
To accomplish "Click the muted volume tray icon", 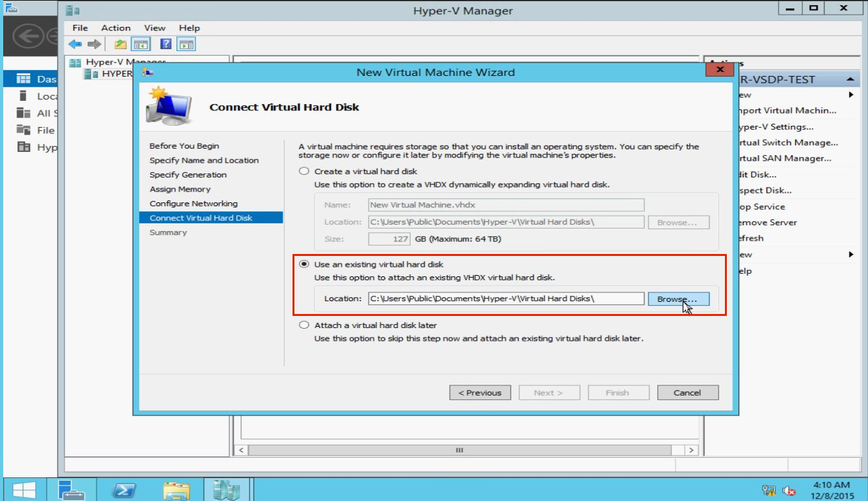I will point(789,490).
